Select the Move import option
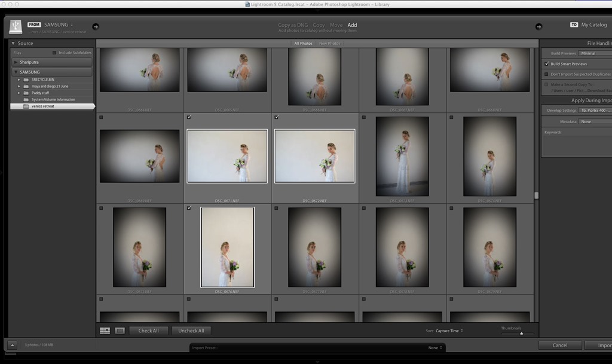 [x=336, y=25]
